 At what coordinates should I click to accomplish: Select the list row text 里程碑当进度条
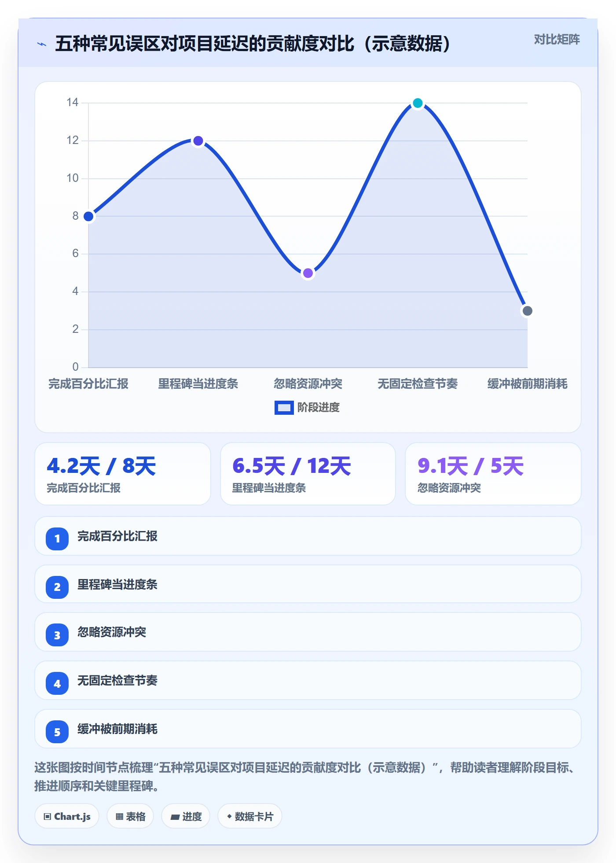(117, 585)
